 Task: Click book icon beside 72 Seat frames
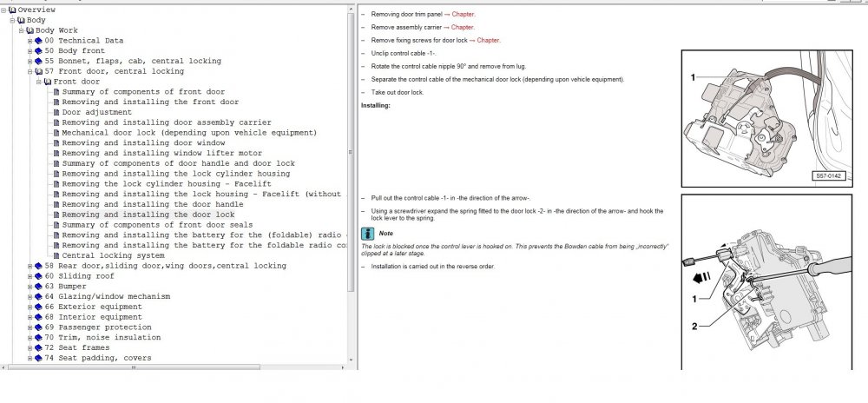38,348
